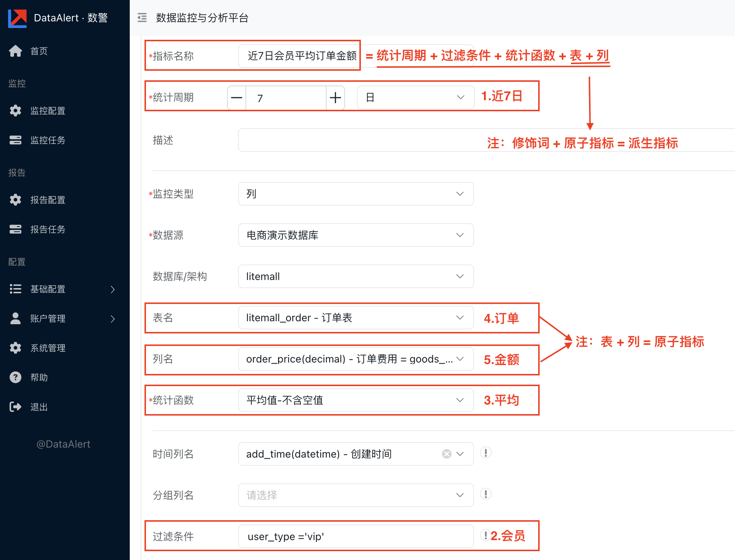735x560 pixels.
Task: Click the info icon beside 时间列名
Action: [485, 453]
